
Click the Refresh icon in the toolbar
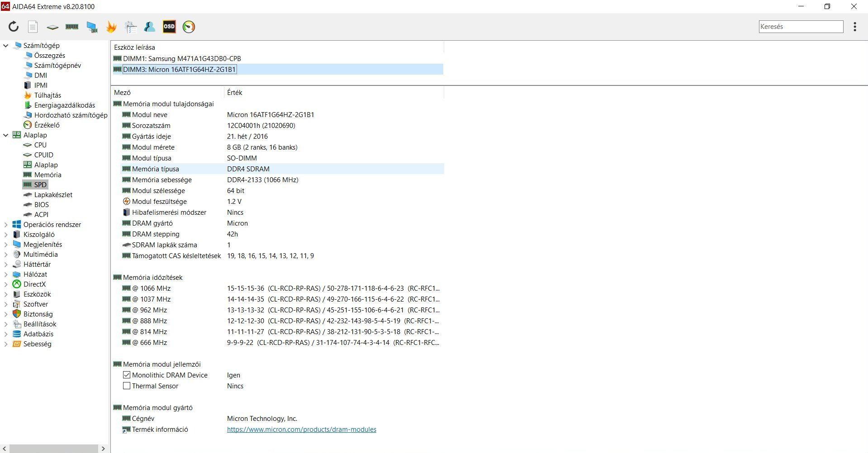pos(14,27)
